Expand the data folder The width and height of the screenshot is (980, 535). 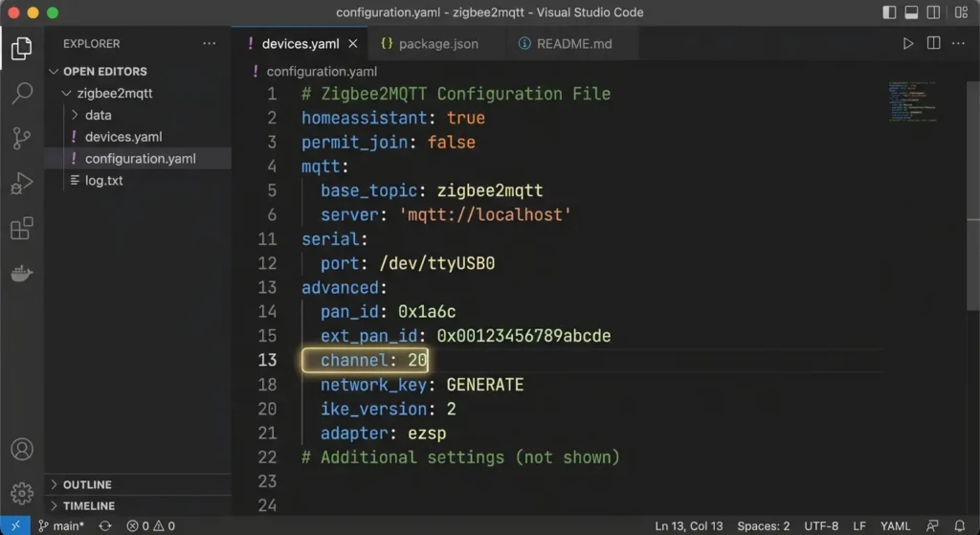[x=99, y=115]
